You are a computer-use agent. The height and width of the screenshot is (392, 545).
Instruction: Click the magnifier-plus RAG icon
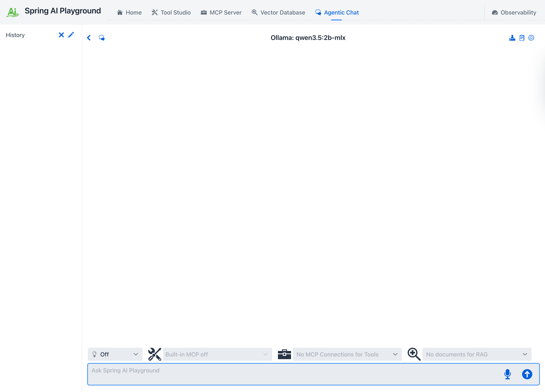(x=414, y=354)
